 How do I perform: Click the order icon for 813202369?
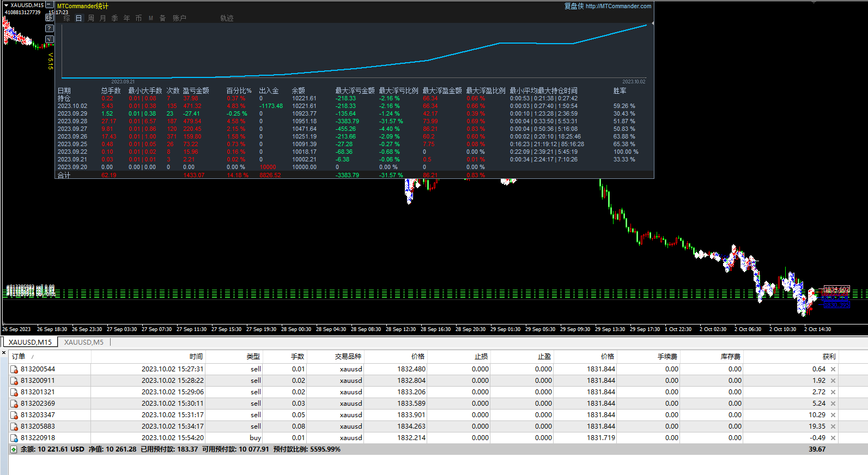[x=14, y=404]
